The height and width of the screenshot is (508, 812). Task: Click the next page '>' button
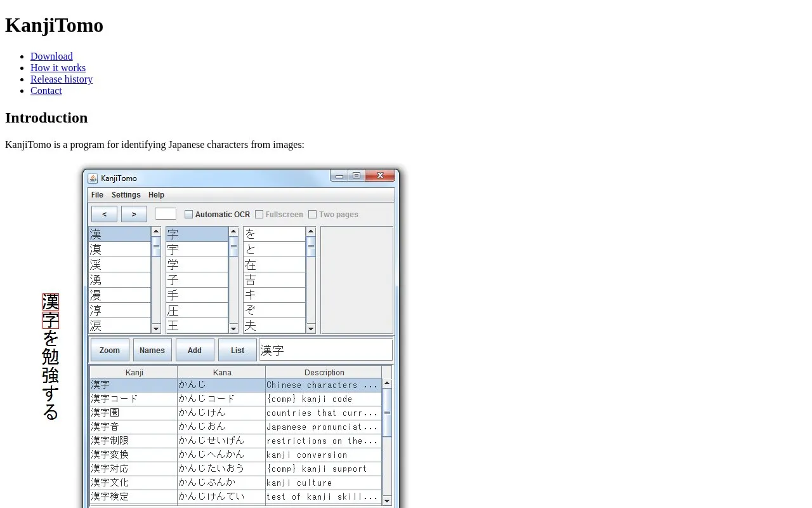(134, 214)
